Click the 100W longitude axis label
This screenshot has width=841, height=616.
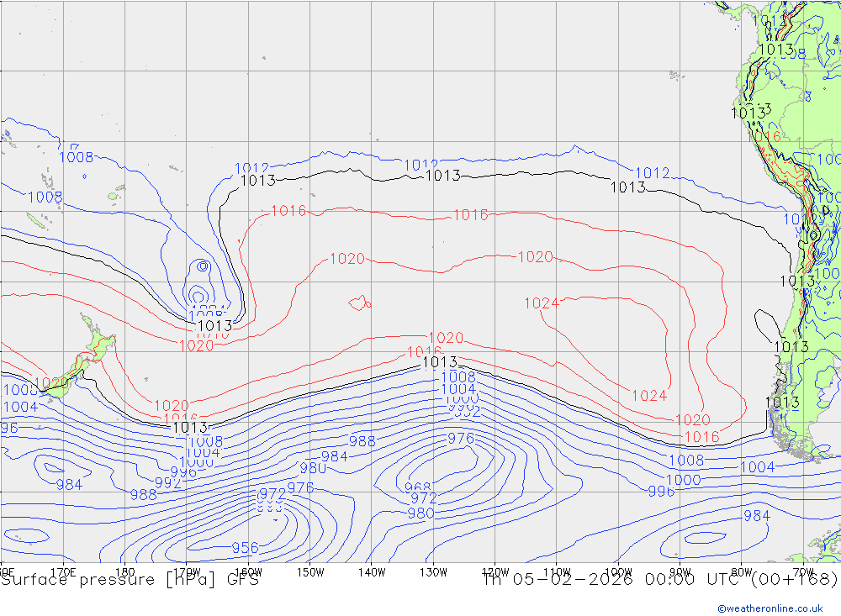(x=618, y=572)
